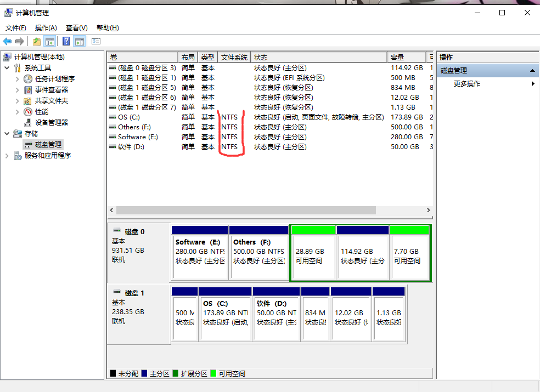Sort by the 文件系统 column header
The image size is (540, 392).
point(234,57)
